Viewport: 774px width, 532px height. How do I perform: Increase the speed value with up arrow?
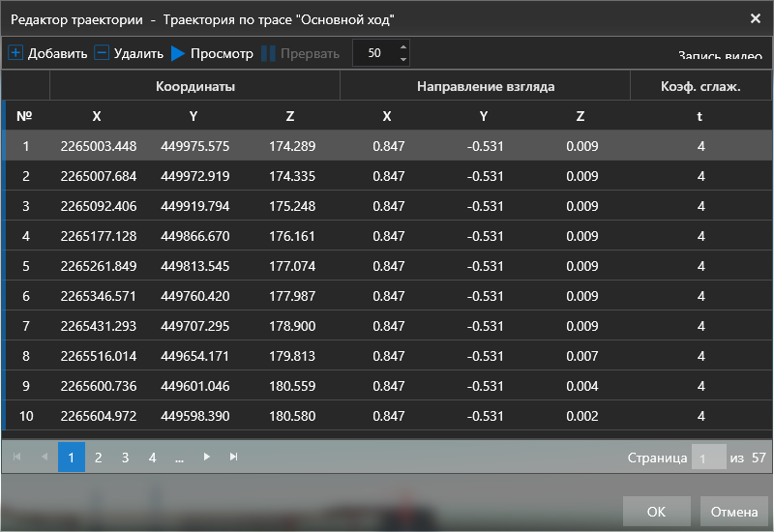point(403,46)
